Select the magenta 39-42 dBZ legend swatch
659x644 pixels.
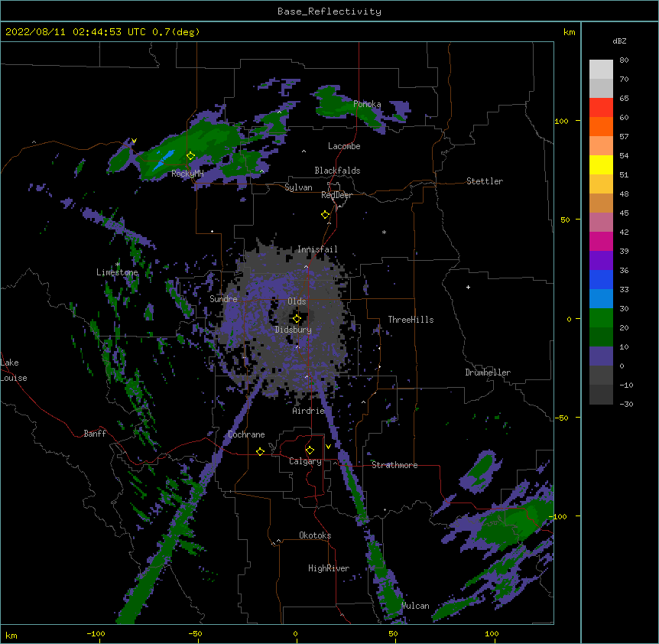tap(601, 241)
